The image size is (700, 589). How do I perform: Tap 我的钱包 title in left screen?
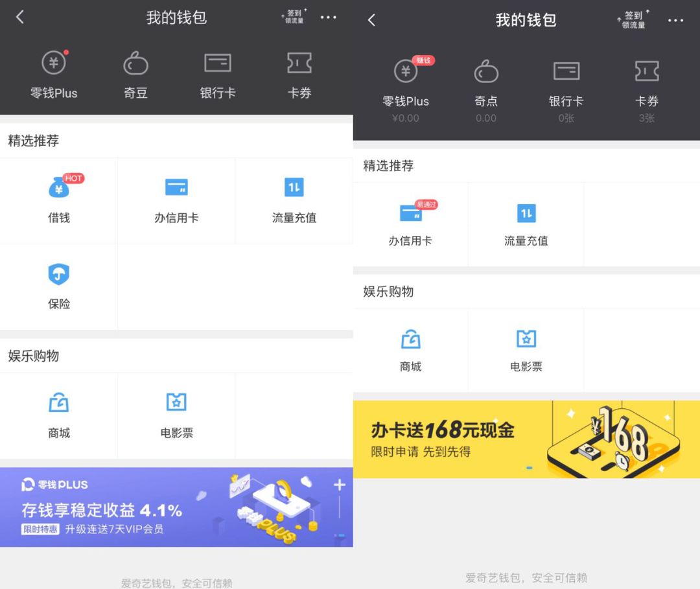pos(176,17)
